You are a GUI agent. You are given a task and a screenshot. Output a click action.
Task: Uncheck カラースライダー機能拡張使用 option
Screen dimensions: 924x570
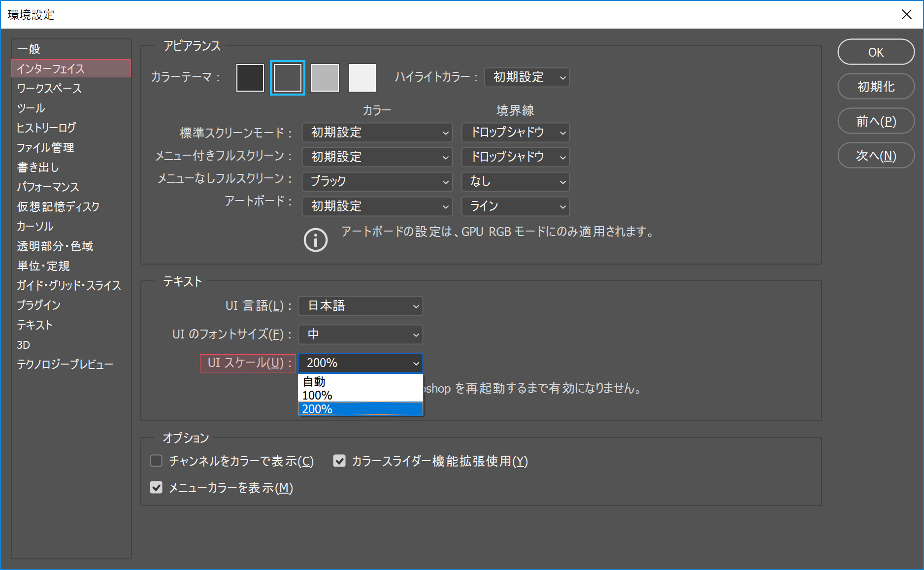click(x=339, y=461)
